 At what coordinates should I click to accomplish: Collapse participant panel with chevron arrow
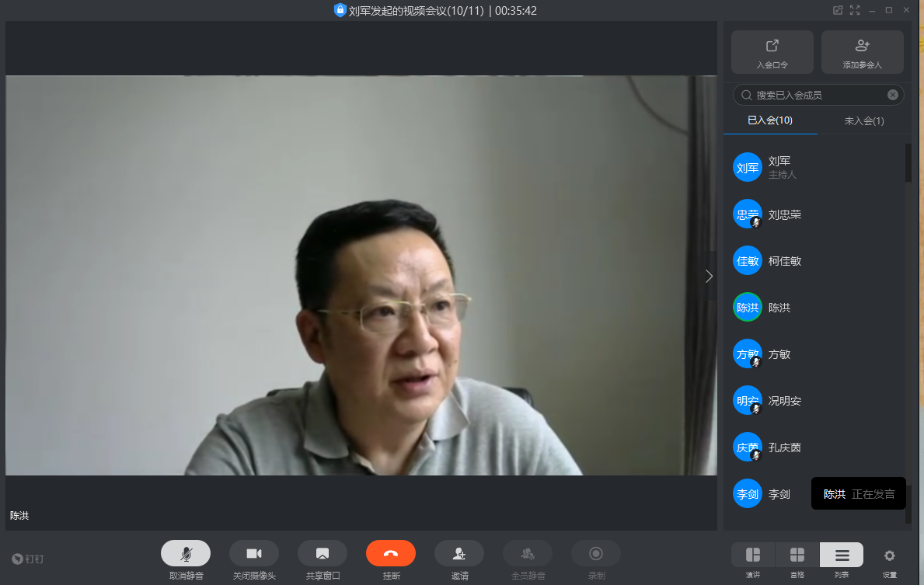click(709, 276)
